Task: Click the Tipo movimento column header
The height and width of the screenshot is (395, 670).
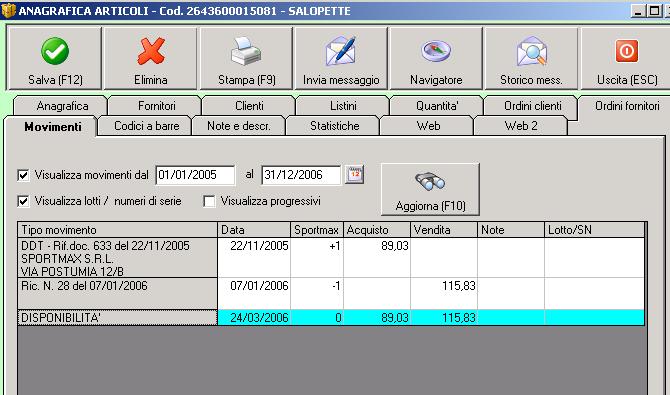Action: pyautogui.click(x=118, y=230)
